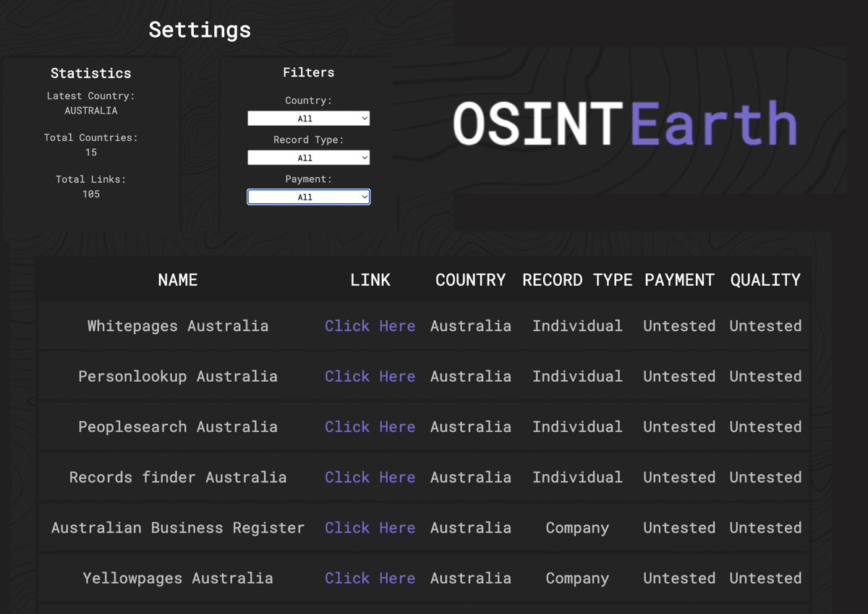Open the Record Type filter dropdown
The width and height of the screenshot is (868, 614).
(x=308, y=158)
